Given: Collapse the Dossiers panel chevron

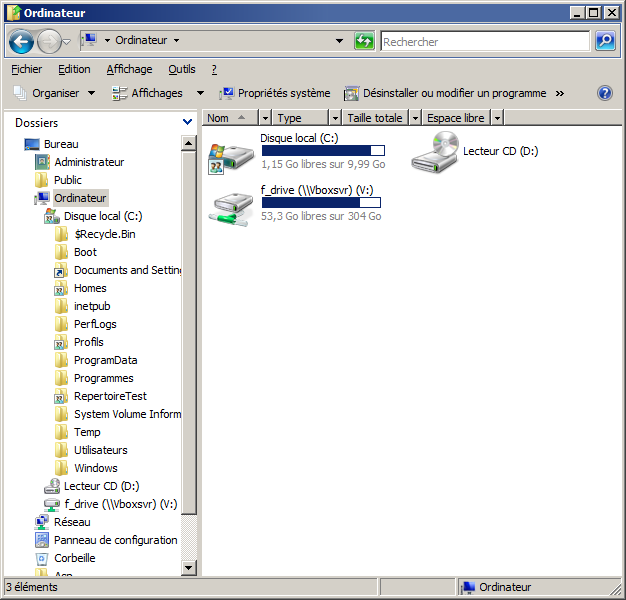Looking at the screenshot, I should 188,122.
